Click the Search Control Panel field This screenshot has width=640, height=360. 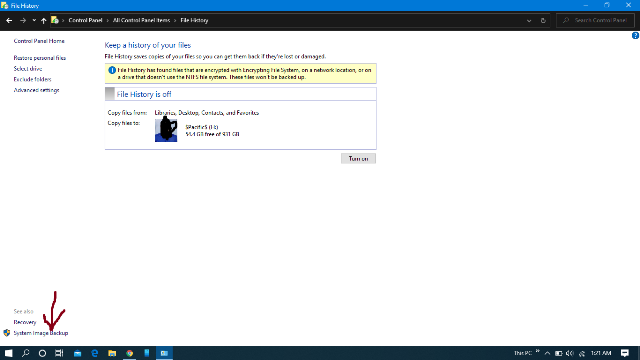click(596, 20)
